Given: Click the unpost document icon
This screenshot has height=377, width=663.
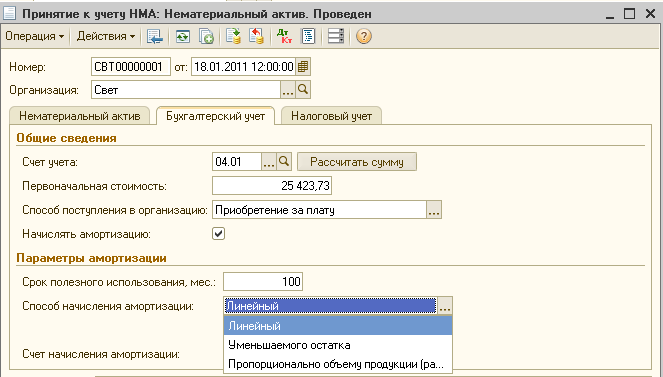Looking at the screenshot, I should [x=256, y=36].
